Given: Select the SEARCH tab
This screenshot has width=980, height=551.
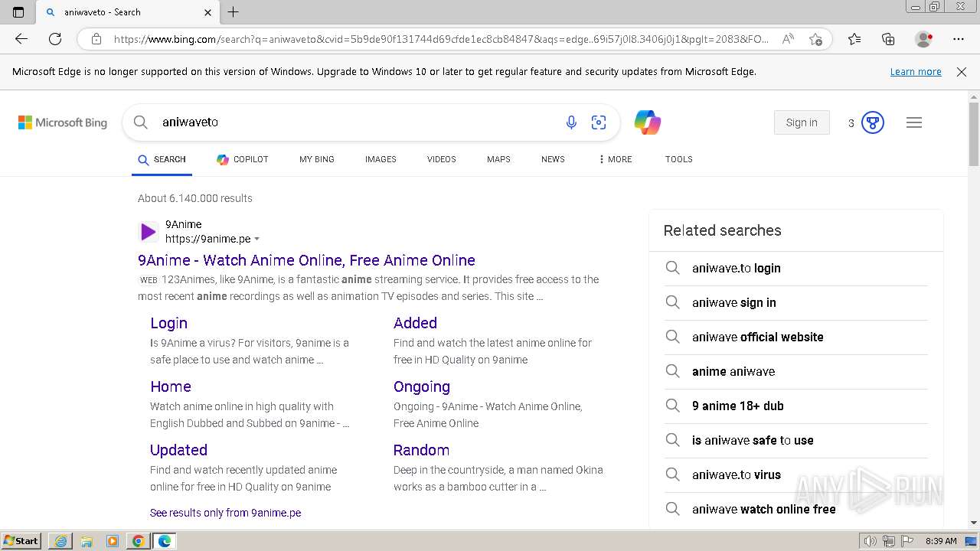Looking at the screenshot, I should pos(162,159).
